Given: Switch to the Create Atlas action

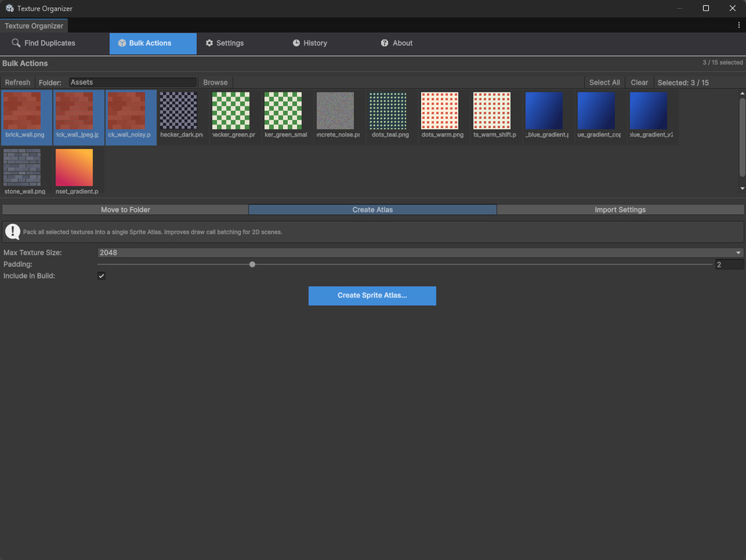Looking at the screenshot, I should (x=373, y=209).
